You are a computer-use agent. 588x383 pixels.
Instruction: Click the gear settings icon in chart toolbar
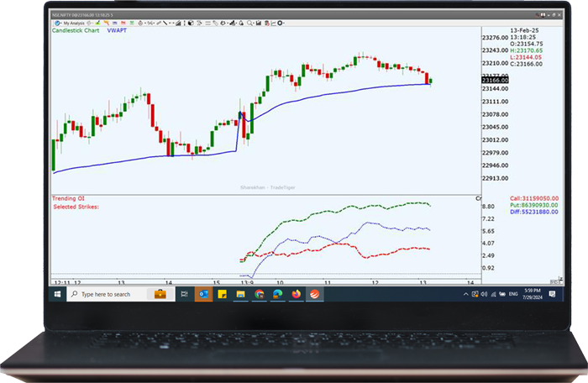click(x=279, y=24)
